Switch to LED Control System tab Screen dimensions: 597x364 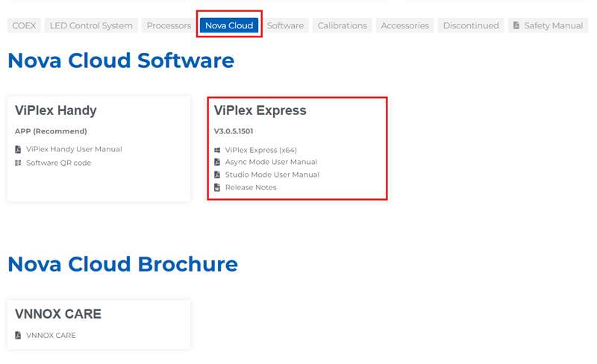pyautogui.click(x=91, y=25)
